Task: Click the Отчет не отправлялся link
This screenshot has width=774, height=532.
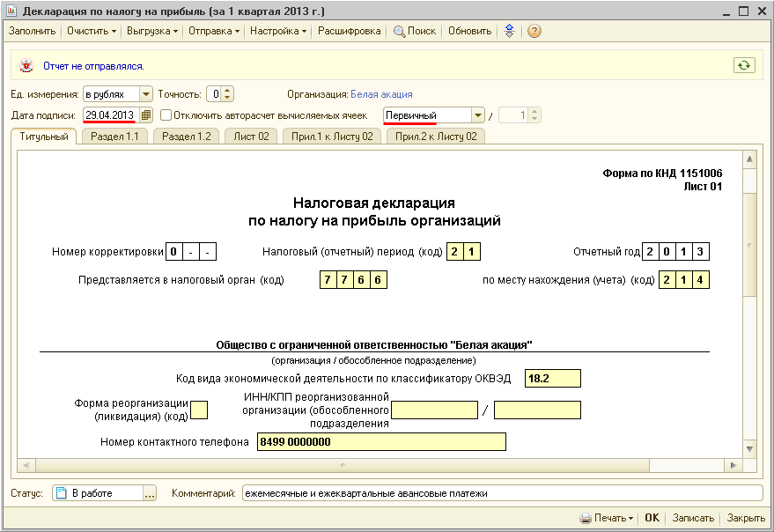Action: click(x=94, y=66)
